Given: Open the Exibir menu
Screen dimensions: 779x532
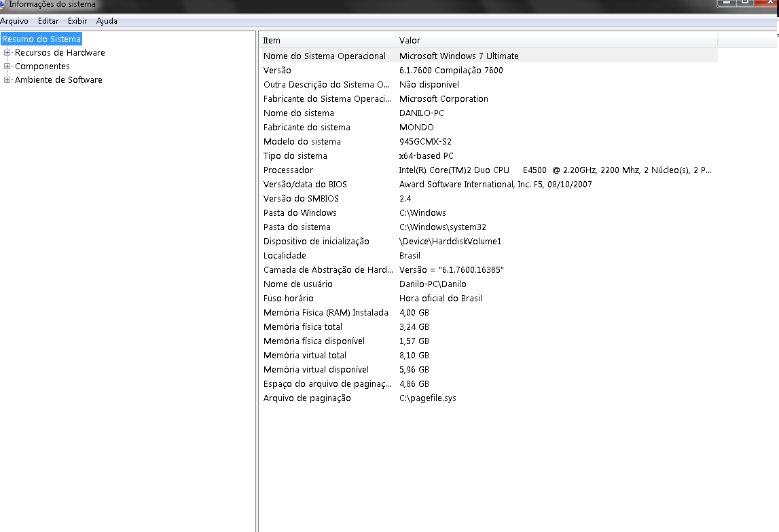Looking at the screenshot, I should pyautogui.click(x=77, y=21).
